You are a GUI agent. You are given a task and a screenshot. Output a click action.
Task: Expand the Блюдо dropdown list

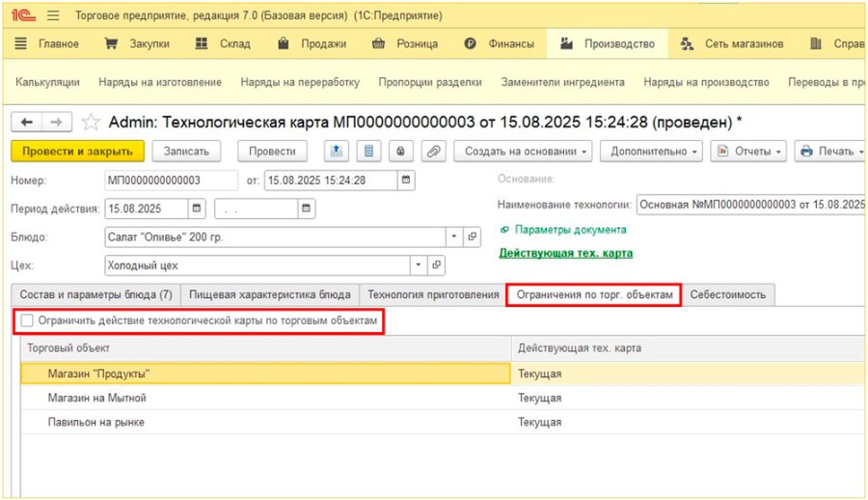454,236
